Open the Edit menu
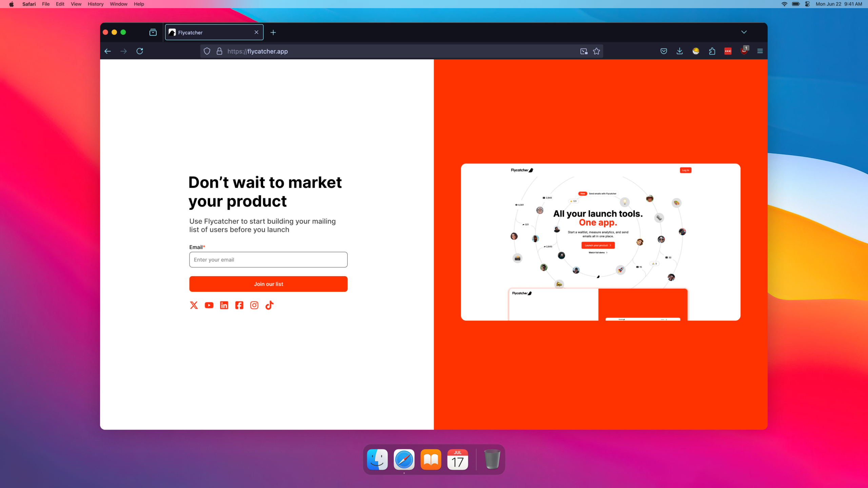Image resolution: width=868 pixels, height=488 pixels. click(x=60, y=4)
